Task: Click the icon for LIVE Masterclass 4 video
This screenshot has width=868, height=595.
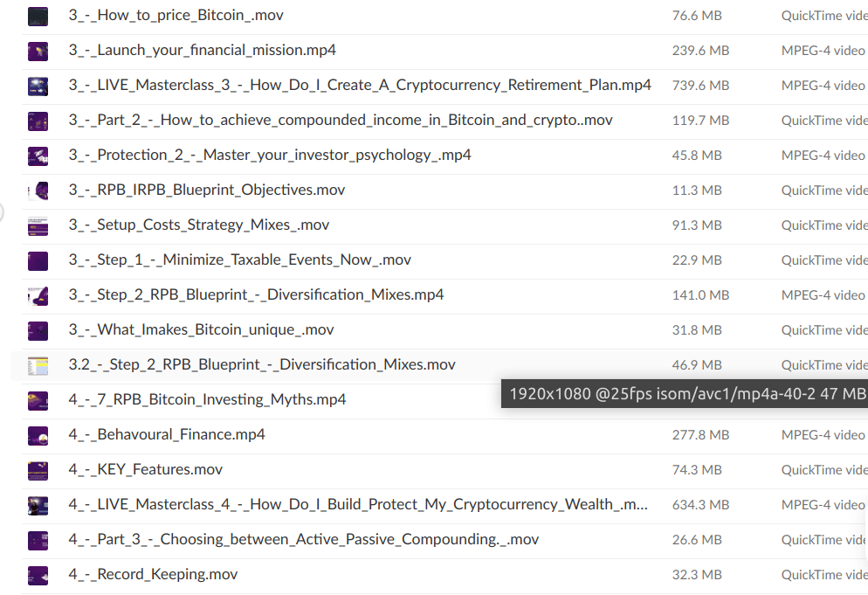Action: [x=38, y=505]
